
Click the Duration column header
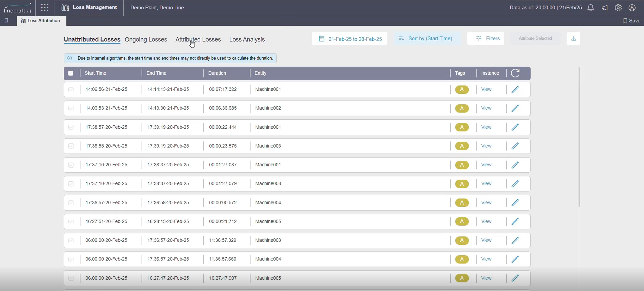pyautogui.click(x=217, y=73)
